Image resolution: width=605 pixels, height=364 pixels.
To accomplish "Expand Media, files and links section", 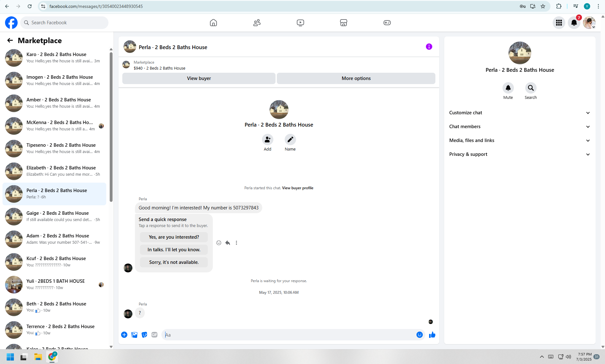I will click(x=520, y=140).
